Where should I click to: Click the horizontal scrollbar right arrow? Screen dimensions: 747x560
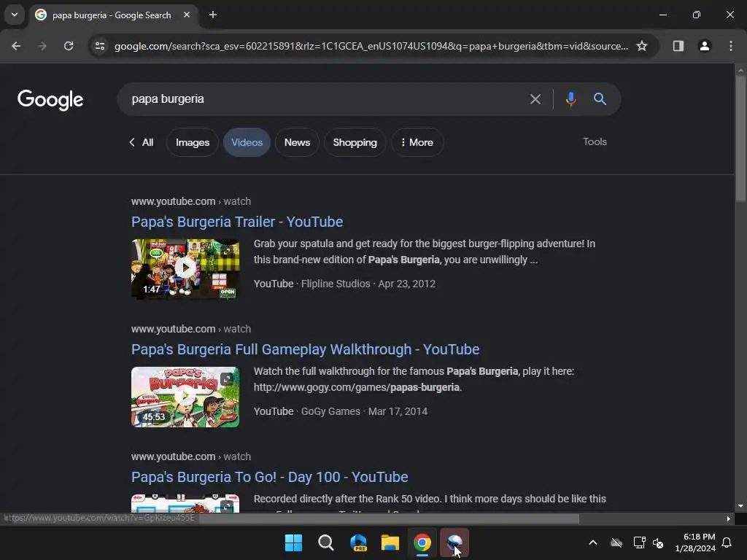coord(729,518)
